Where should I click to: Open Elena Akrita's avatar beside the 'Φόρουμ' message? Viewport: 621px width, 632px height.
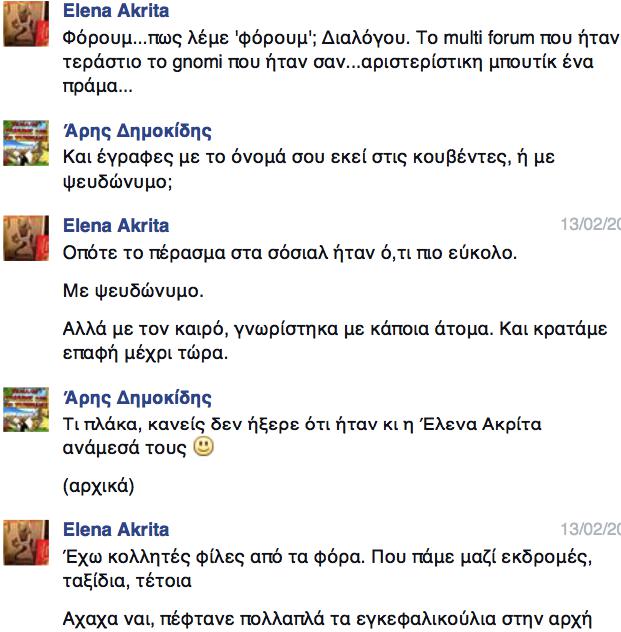(26, 23)
